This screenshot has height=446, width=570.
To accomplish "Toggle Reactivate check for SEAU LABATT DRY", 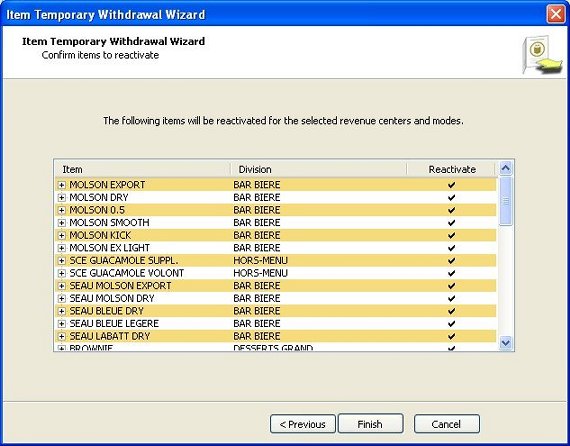I will pos(451,336).
